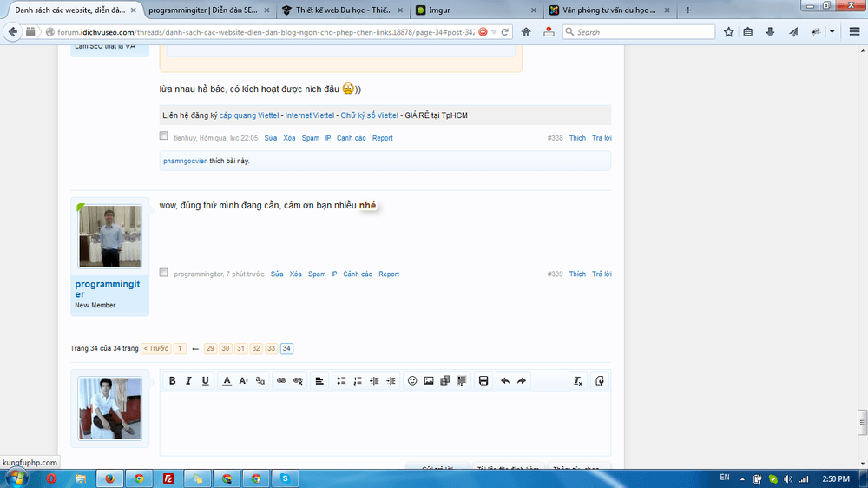Open FileZilla from the taskbar
Viewport: 868px width, 488px height.
[x=168, y=478]
